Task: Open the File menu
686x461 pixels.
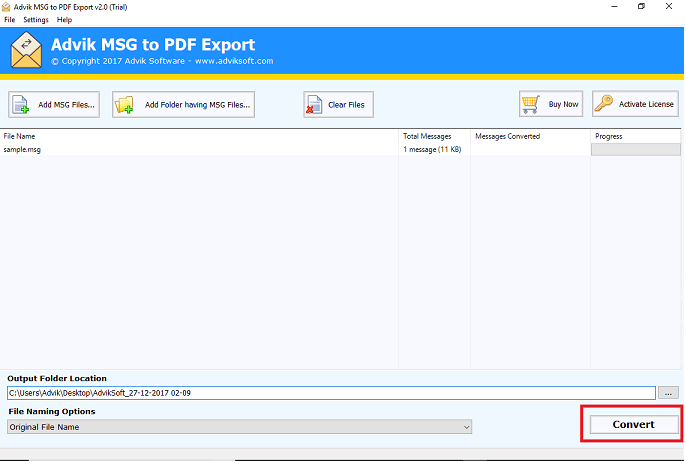Action: pos(10,20)
